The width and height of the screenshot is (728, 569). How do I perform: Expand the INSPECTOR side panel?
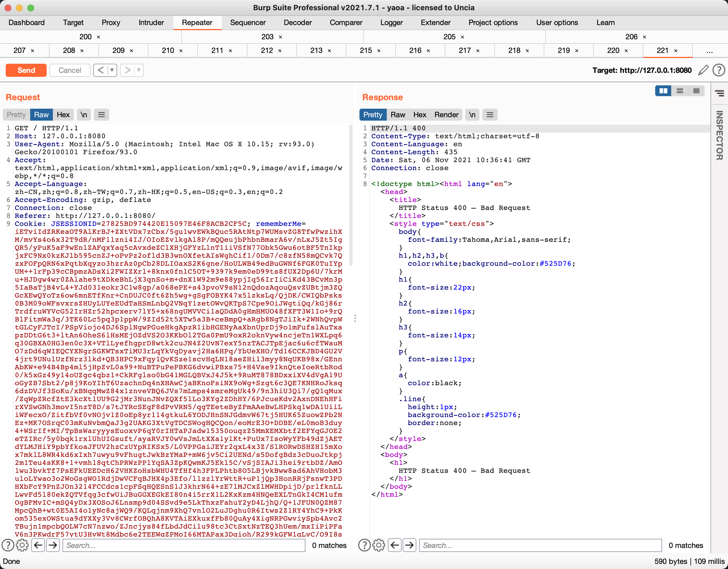[719, 135]
